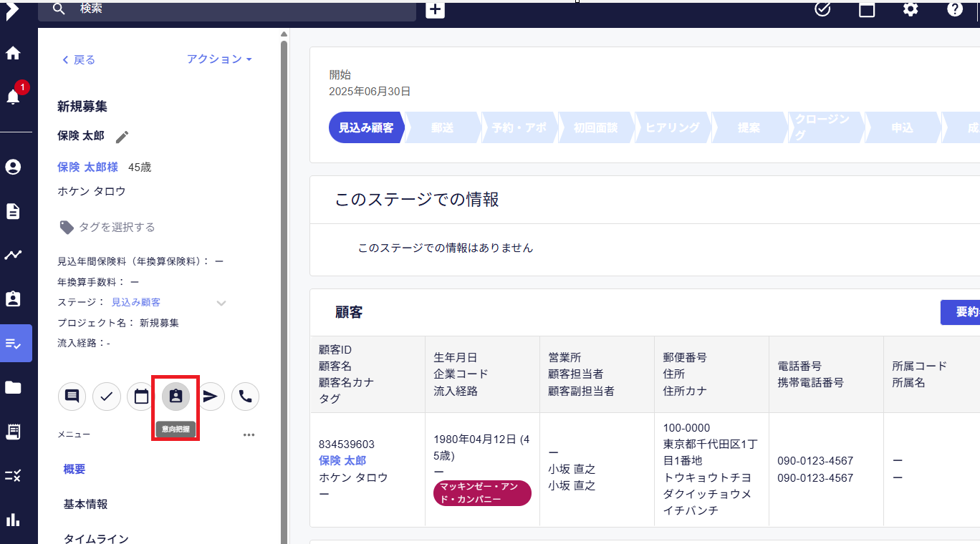
Task: Click the 戻る back link
Action: pos(79,59)
